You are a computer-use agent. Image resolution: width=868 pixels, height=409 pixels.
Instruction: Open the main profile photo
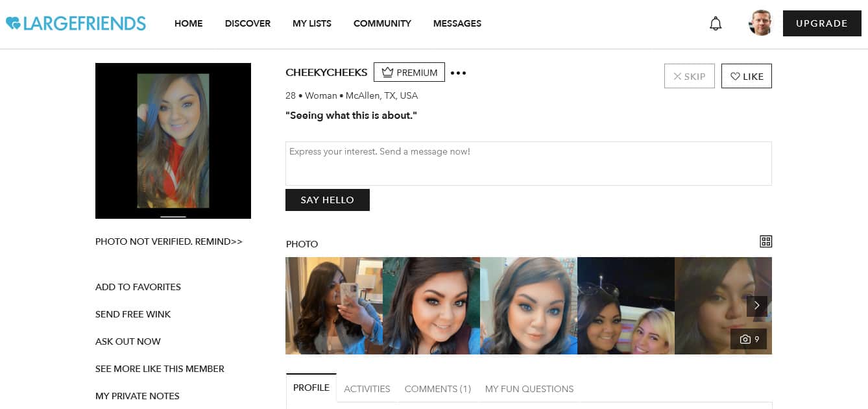point(173,141)
